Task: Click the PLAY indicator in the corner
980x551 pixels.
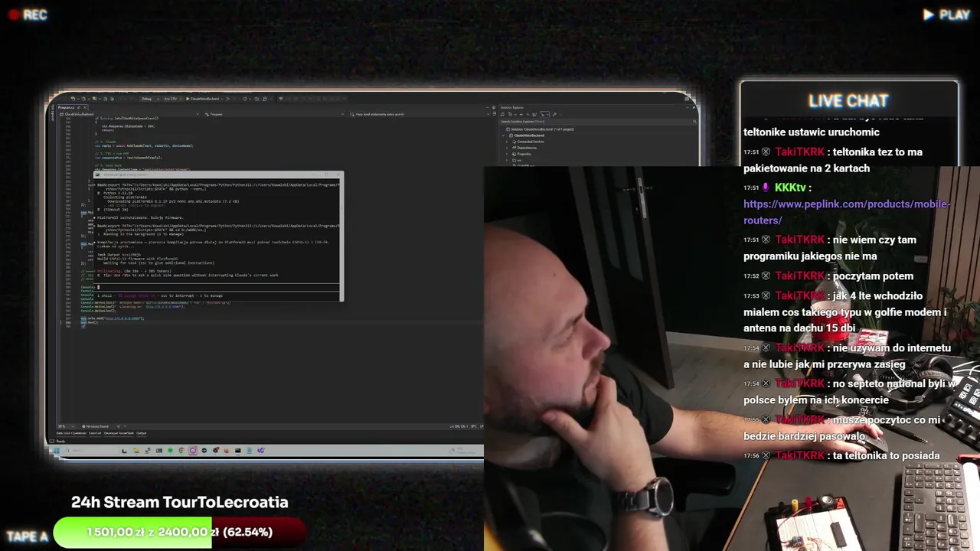Action: click(x=946, y=15)
